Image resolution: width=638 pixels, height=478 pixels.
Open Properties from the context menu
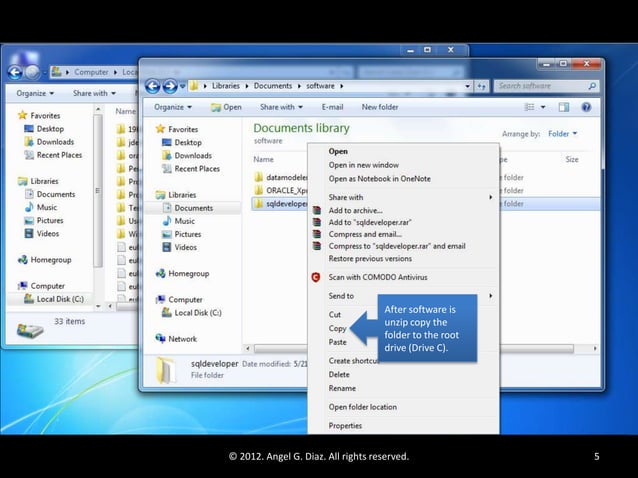pos(345,426)
